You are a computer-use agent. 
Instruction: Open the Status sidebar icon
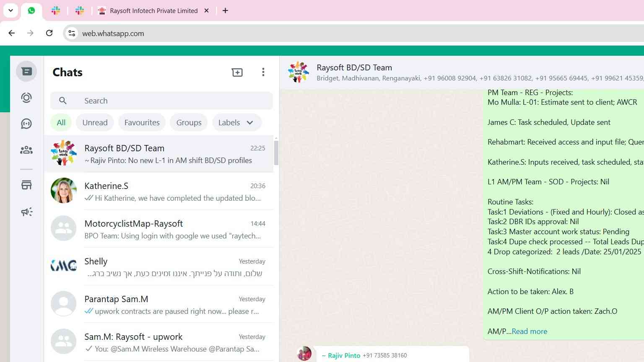[26, 98]
